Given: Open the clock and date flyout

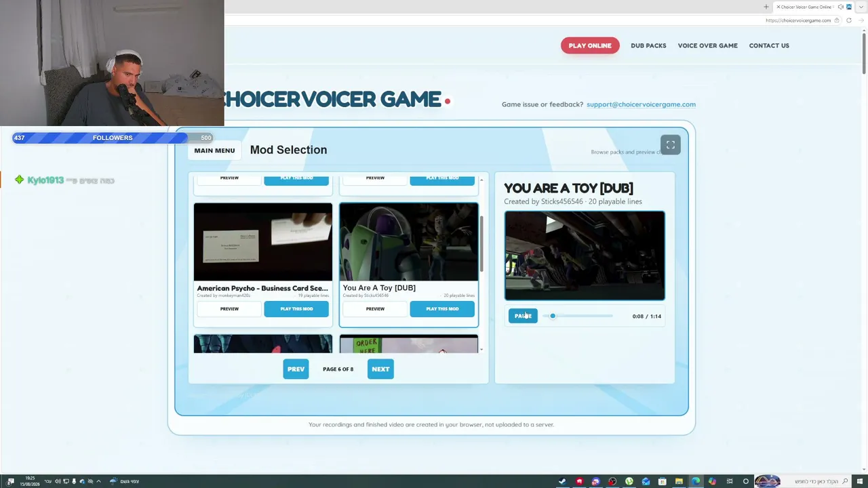Looking at the screenshot, I should click(30, 481).
